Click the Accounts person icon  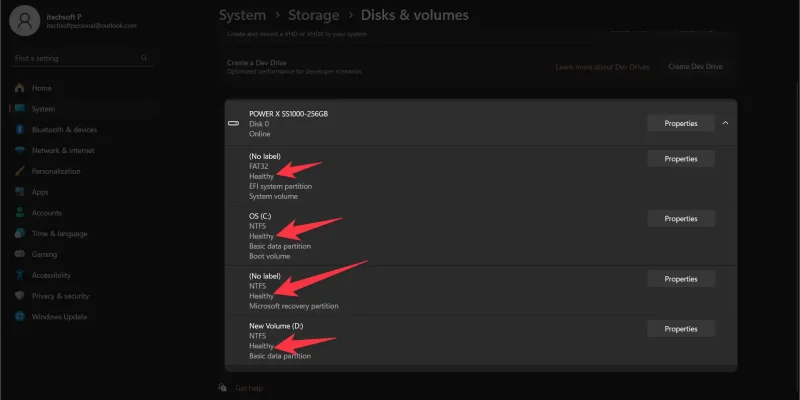point(19,213)
